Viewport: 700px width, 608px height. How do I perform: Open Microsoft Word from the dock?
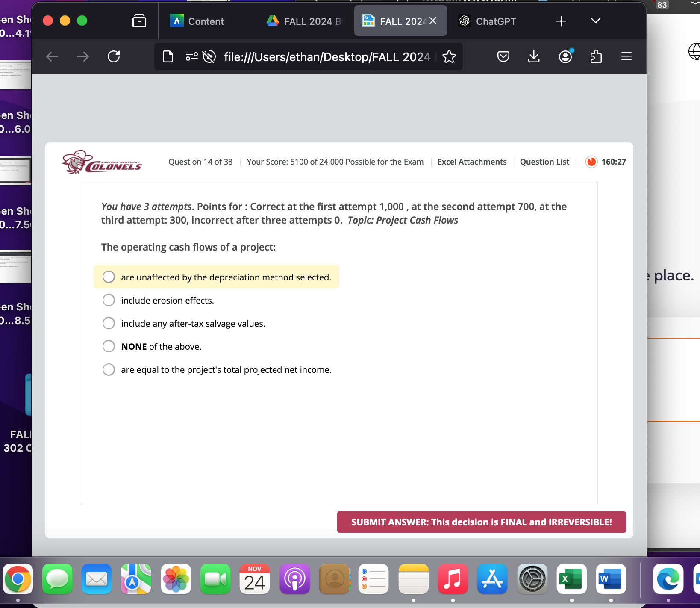pos(611,579)
